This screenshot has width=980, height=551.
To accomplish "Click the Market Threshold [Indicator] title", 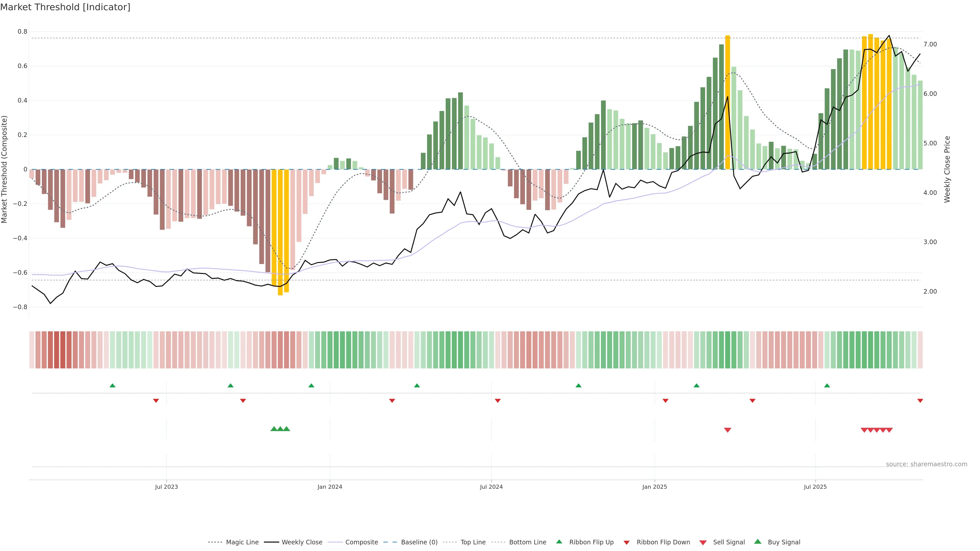I will tap(65, 7).
